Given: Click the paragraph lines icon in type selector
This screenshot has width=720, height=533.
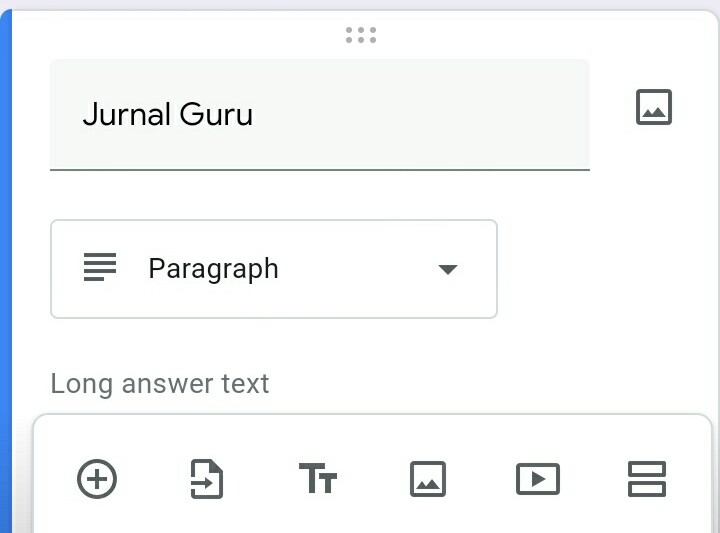Looking at the screenshot, I should 100,268.
